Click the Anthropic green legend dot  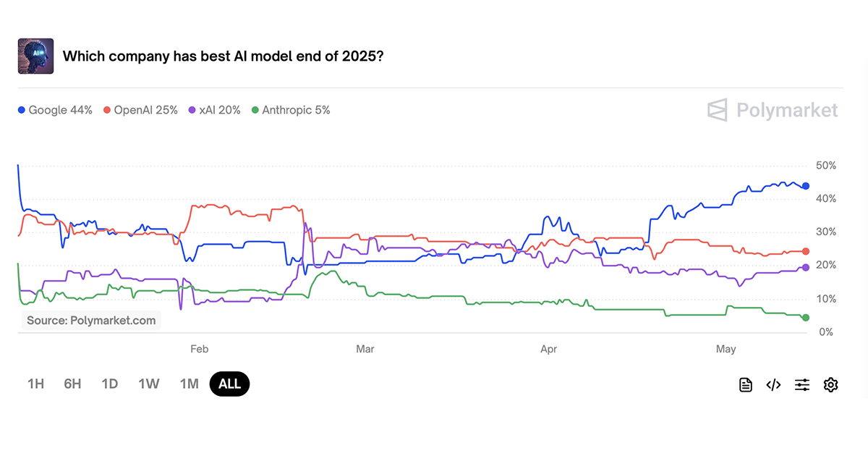(255, 109)
